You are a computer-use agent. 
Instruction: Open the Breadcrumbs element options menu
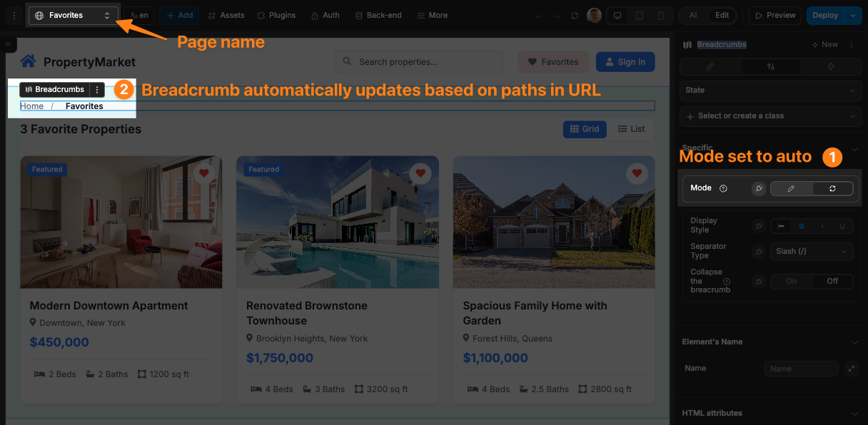[98, 90]
